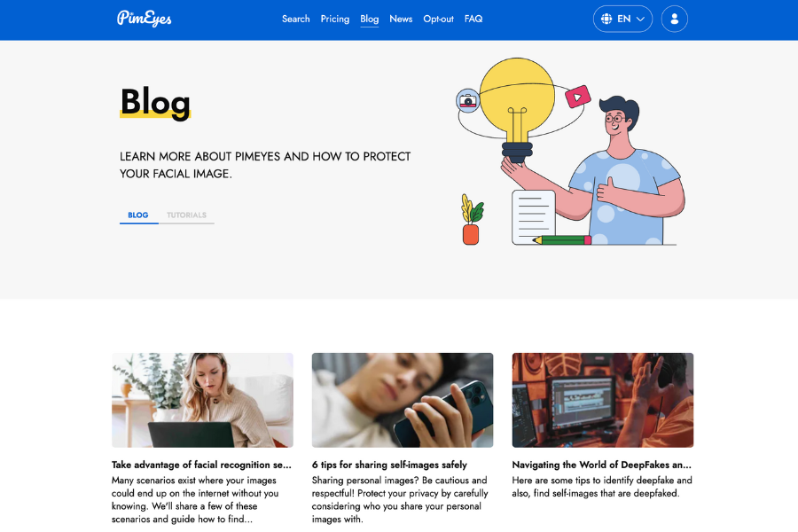Screen dimensions: 798x532
Task: Open the News section
Action: tap(401, 19)
